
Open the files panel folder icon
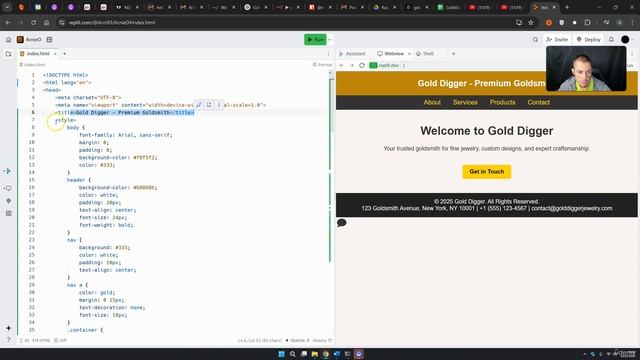[x=9, y=54]
